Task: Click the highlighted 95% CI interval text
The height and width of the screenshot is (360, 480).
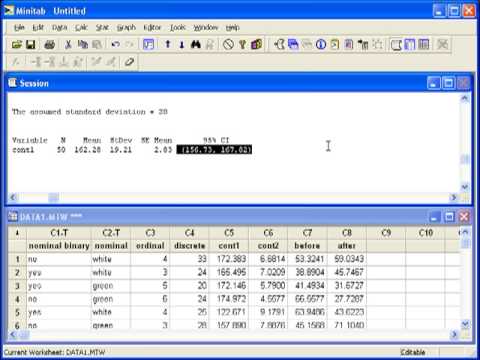Action: click(x=214, y=150)
